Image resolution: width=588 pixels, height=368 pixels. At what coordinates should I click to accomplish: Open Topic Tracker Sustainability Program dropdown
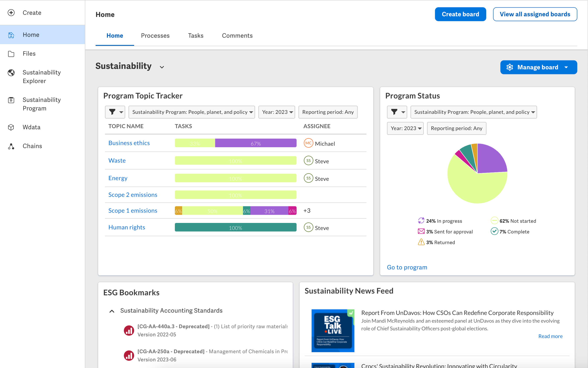(x=191, y=112)
